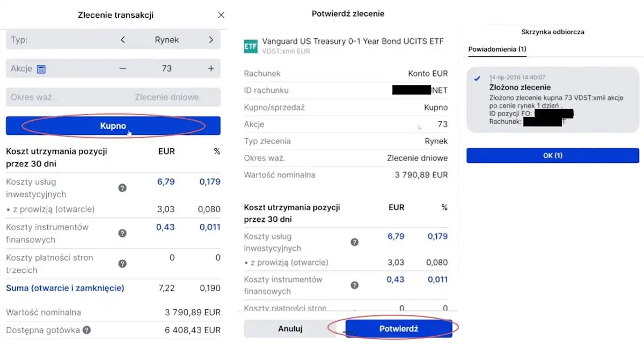Show help for Koszty instrumentów finansowych in order ticket
Image resolution: width=644 pixels, height=346 pixels.
[x=122, y=233]
